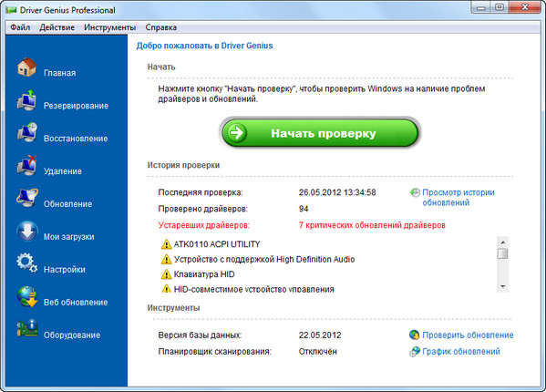Click checked drivers count 94
The height and width of the screenshot is (392, 546).
pyautogui.click(x=304, y=209)
